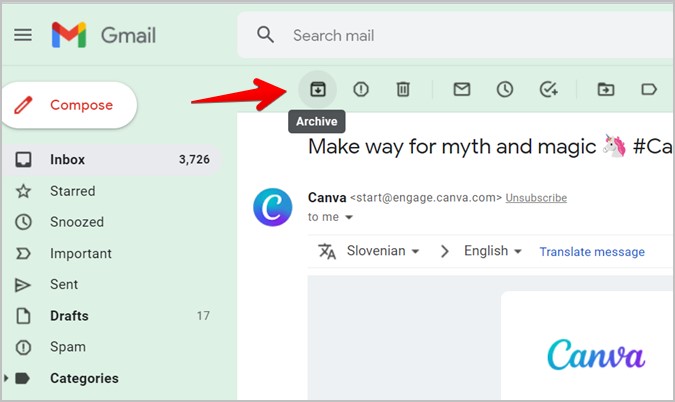Click the Gmail logo
Screen dimensions: 675x402
click(x=104, y=35)
